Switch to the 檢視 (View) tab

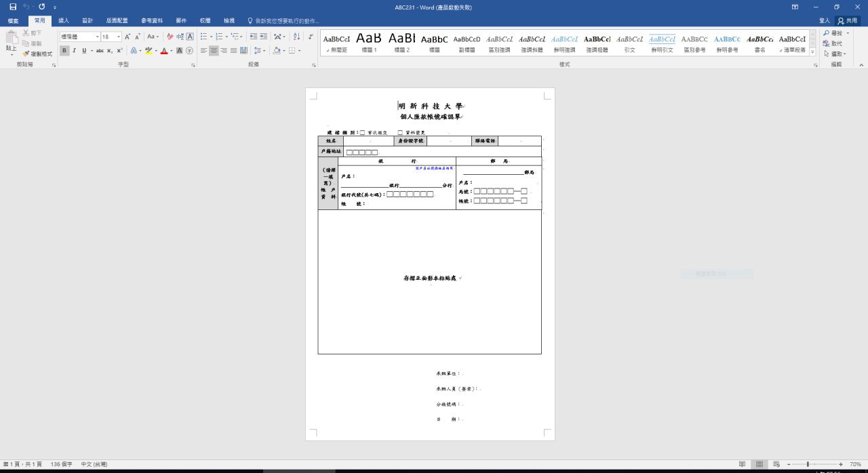click(229, 21)
